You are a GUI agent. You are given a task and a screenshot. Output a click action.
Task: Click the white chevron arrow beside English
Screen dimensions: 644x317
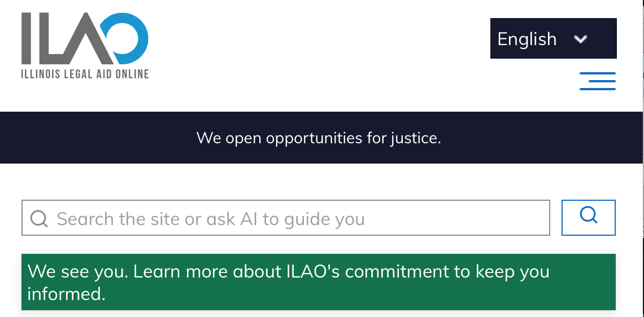pyautogui.click(x=580, y=39)
